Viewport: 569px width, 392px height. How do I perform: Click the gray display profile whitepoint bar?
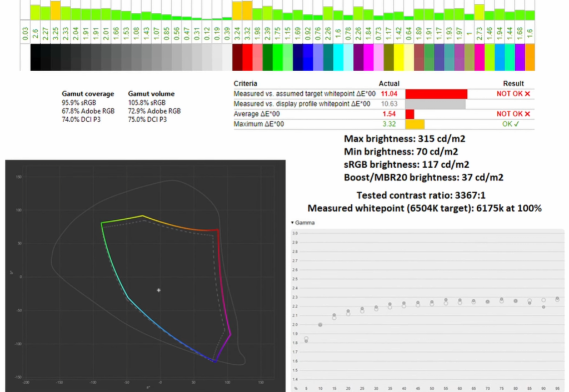tap(435, 104)
